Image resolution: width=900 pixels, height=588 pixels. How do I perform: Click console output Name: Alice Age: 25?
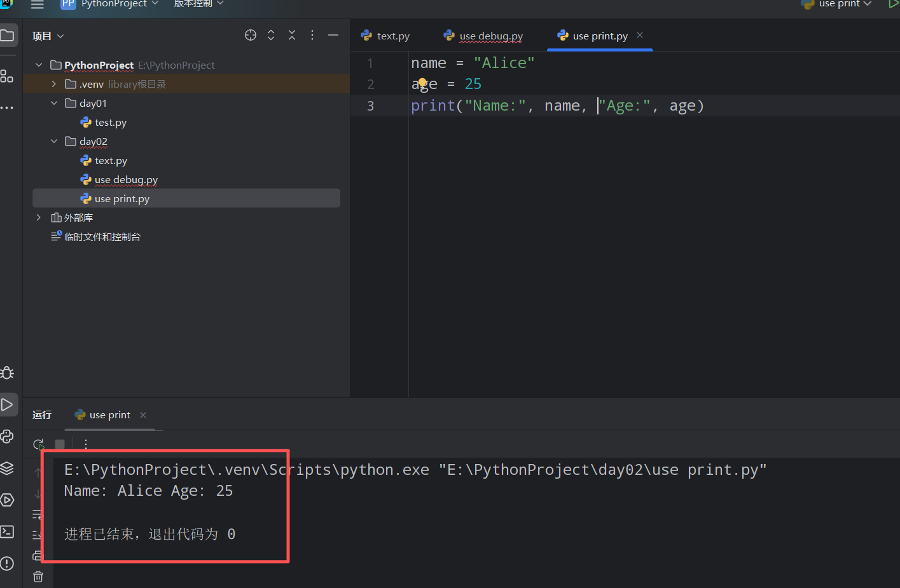tap(148, 491)
